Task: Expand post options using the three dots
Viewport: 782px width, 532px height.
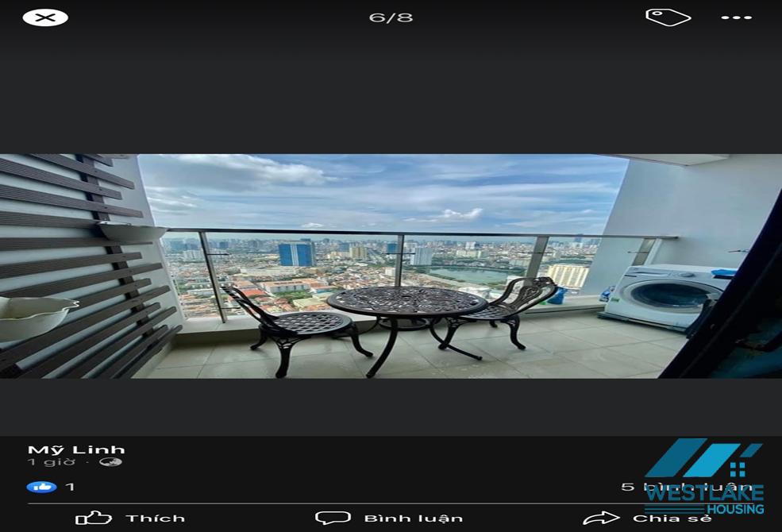Action: coord(738,15)
